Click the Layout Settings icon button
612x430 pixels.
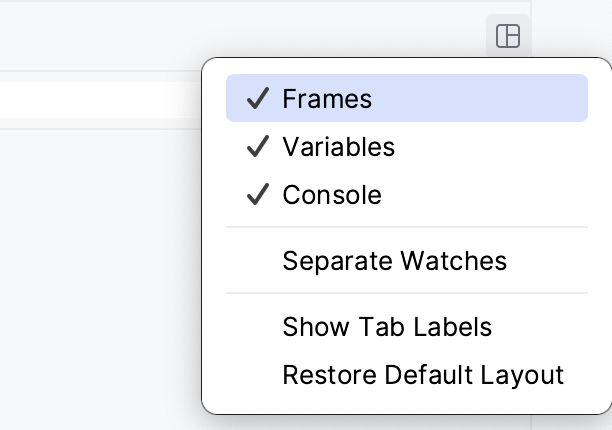tap(508, 37)
